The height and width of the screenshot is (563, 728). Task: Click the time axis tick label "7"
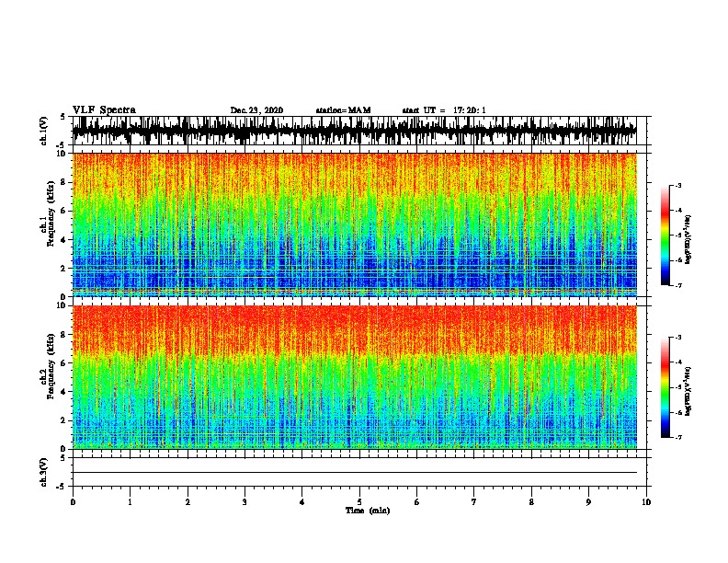474,502
